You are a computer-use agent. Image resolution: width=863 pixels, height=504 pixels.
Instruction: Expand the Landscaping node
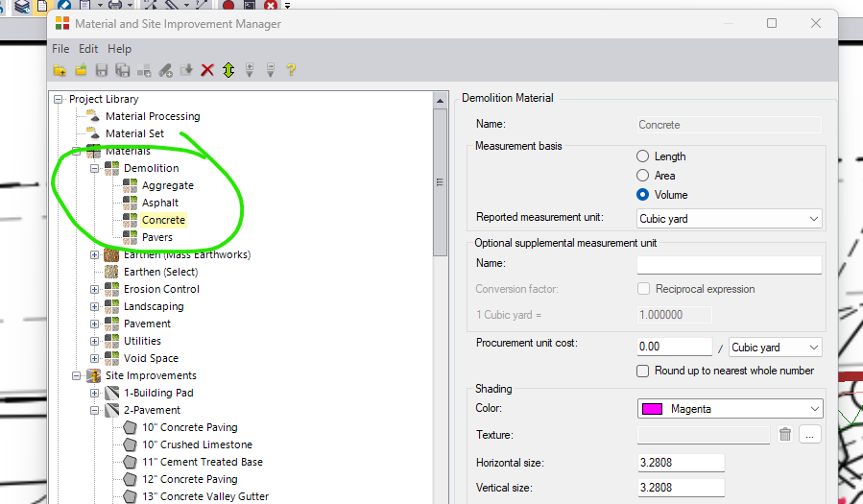tap(95, 306)
